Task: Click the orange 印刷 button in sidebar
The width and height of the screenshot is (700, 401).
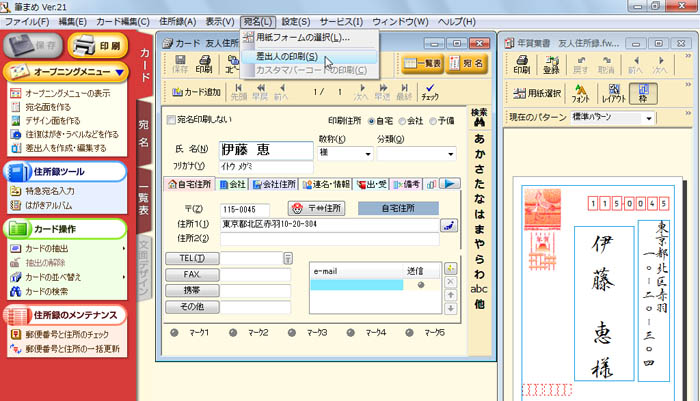Action: (98, 46)
